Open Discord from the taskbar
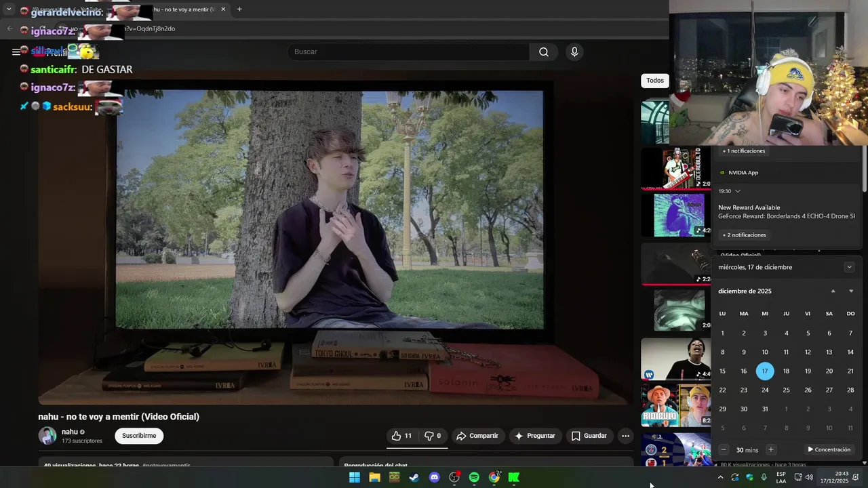Viewport: 868px width, 488px height. pos(435,477)
